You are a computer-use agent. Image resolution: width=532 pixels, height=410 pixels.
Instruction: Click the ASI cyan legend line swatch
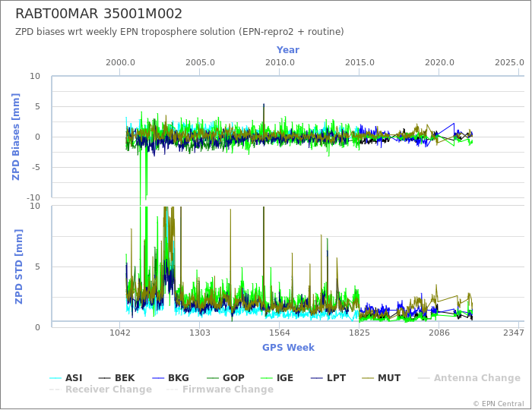click(55, 378)
